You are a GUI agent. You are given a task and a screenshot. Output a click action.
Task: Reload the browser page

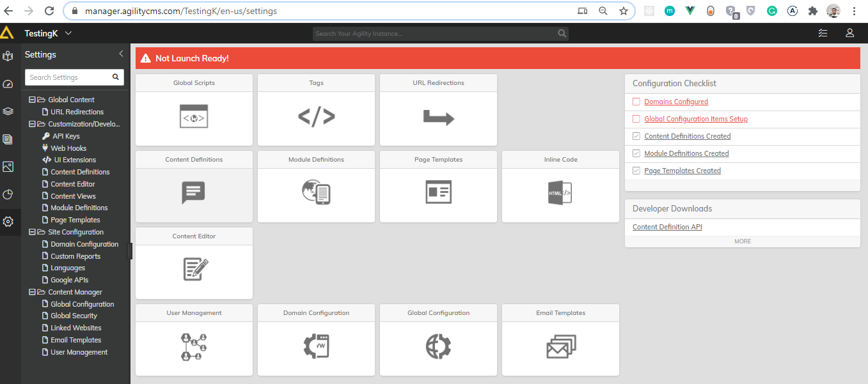tap(49, 11)
